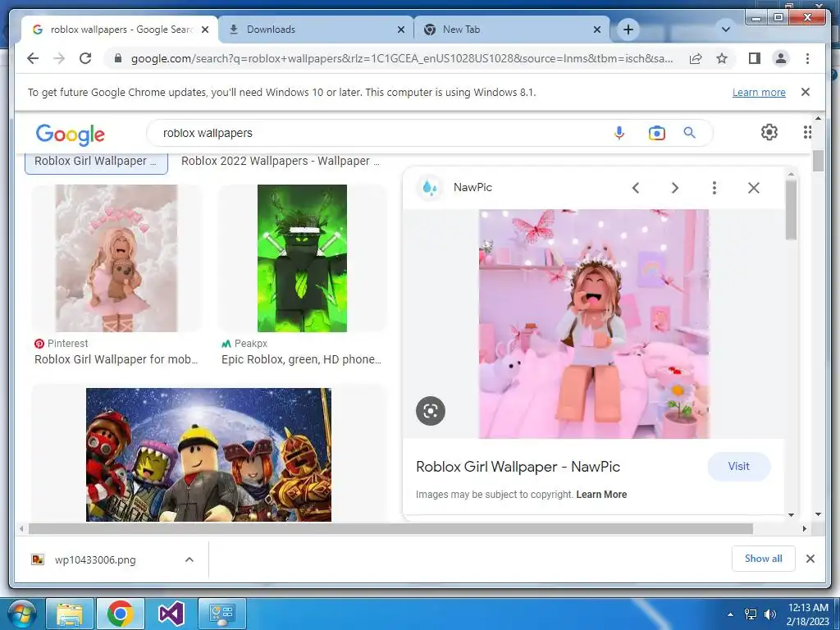Image resolution: width=840 pixels, height=630 pixels.
Task: Reload the current page
Action: tap(85, 58)
